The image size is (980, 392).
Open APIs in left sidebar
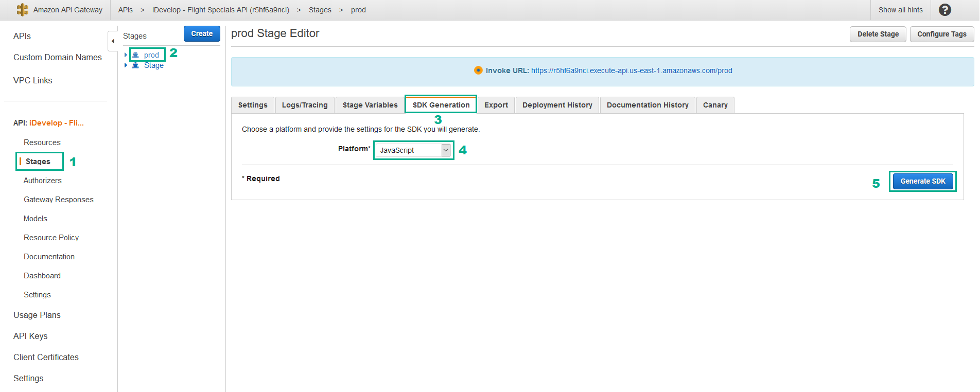click(x=22, y=36)
